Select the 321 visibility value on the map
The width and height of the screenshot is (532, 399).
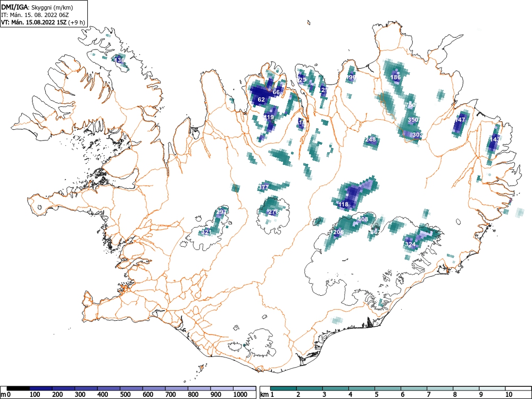[x=206, y=232]
